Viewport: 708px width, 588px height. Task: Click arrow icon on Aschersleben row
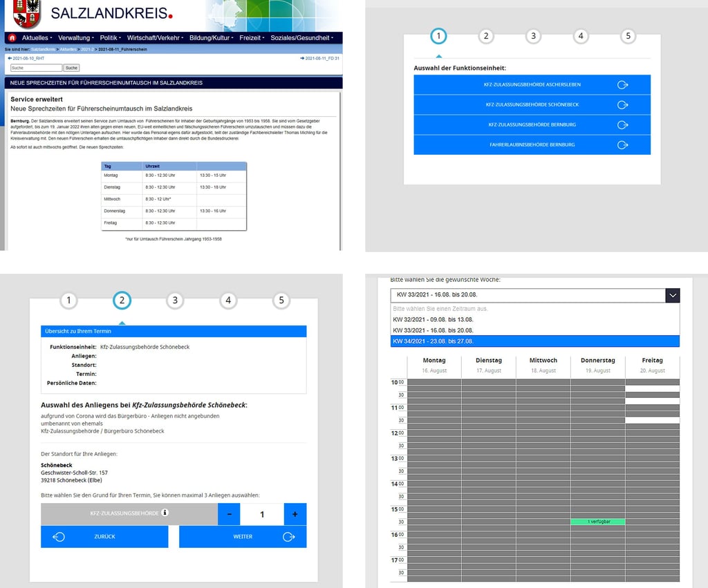click(623, 85)
